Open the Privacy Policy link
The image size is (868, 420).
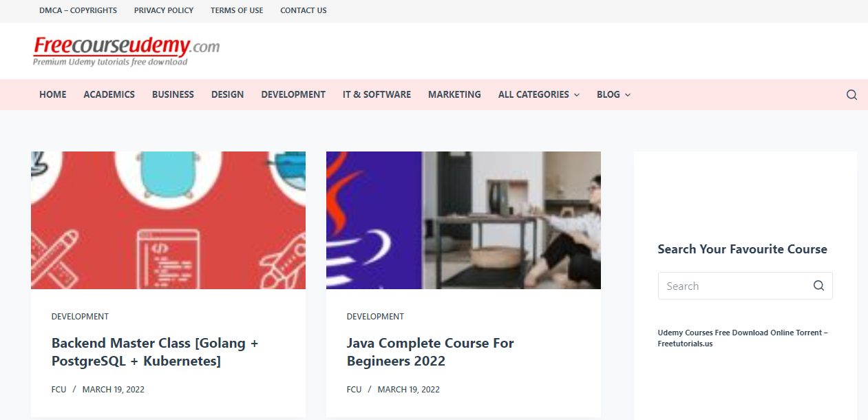pyautogui.click(x=164, y=10)
